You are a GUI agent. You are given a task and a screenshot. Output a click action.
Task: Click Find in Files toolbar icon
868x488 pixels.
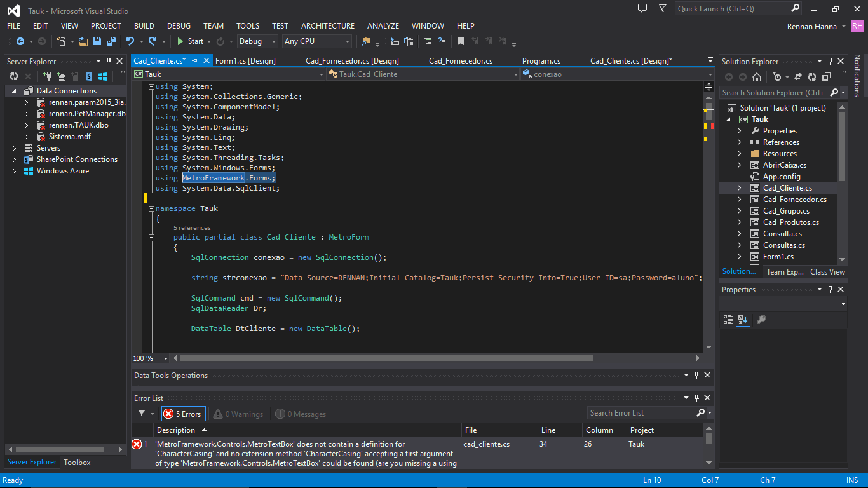[367, 41]
